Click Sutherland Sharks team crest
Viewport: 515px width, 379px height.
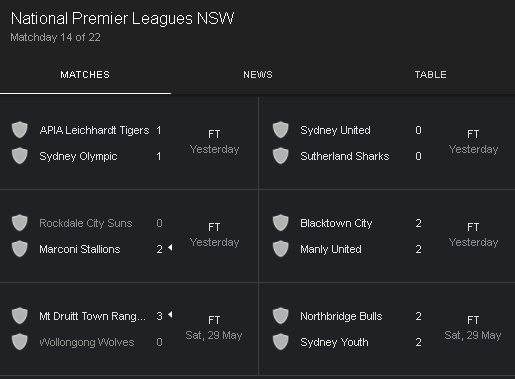click(281, 156)
